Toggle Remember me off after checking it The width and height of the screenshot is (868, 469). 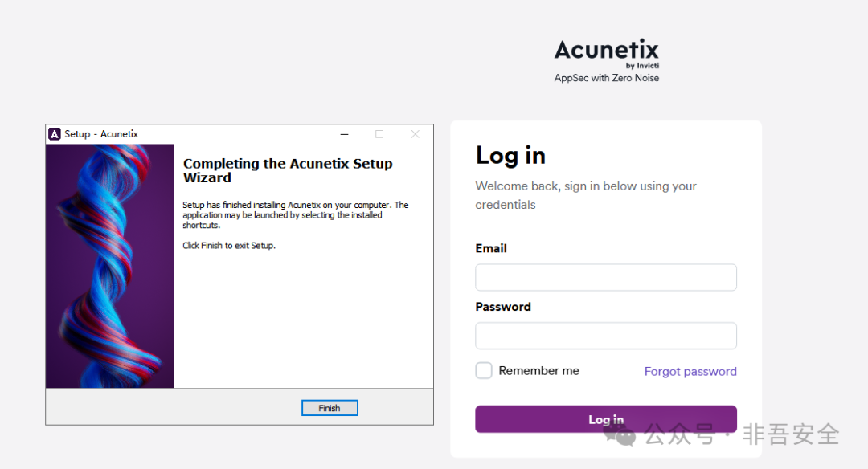483,370
